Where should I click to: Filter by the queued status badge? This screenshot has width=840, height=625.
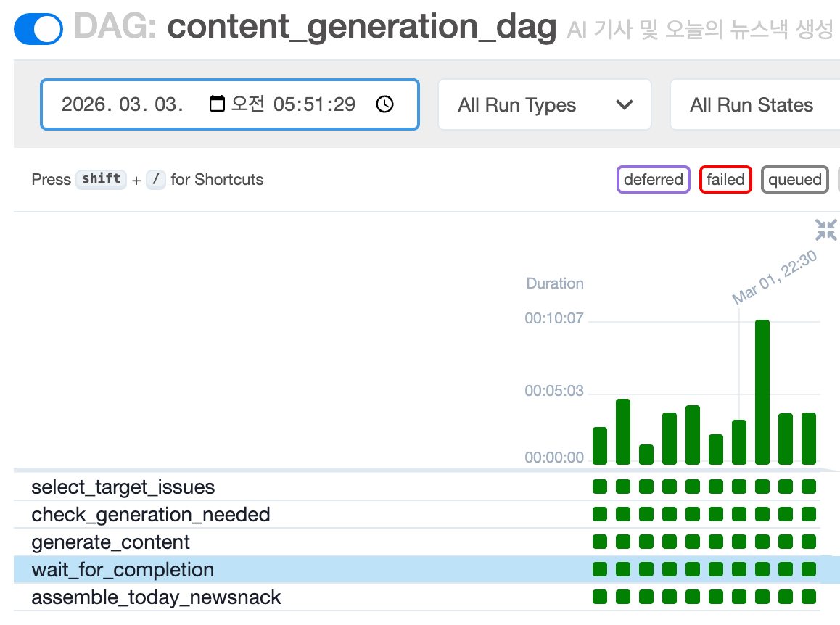pyautogui.click(x=794, y=180)
